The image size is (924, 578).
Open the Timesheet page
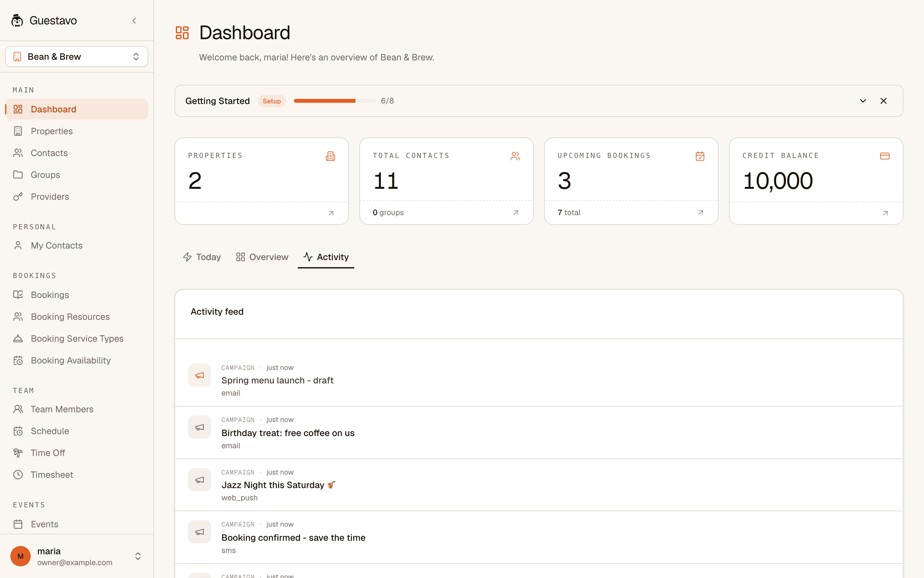[77, 474]
